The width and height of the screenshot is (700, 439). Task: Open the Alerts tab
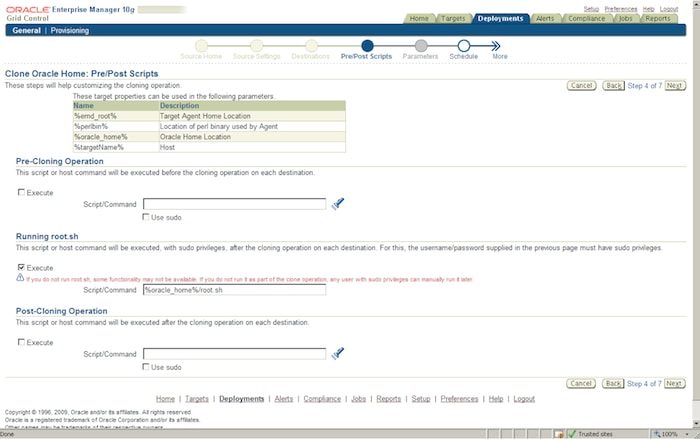(545, 18)
